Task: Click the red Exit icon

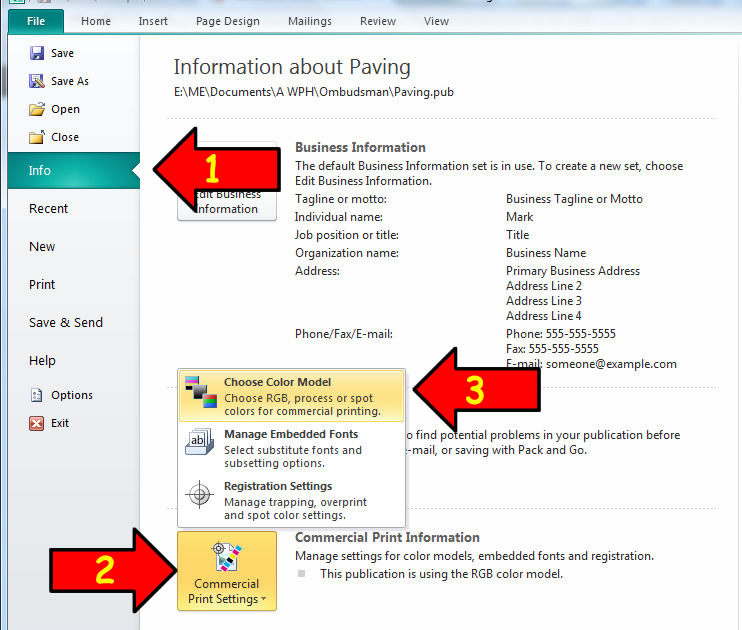Action: tap(37, 423)
